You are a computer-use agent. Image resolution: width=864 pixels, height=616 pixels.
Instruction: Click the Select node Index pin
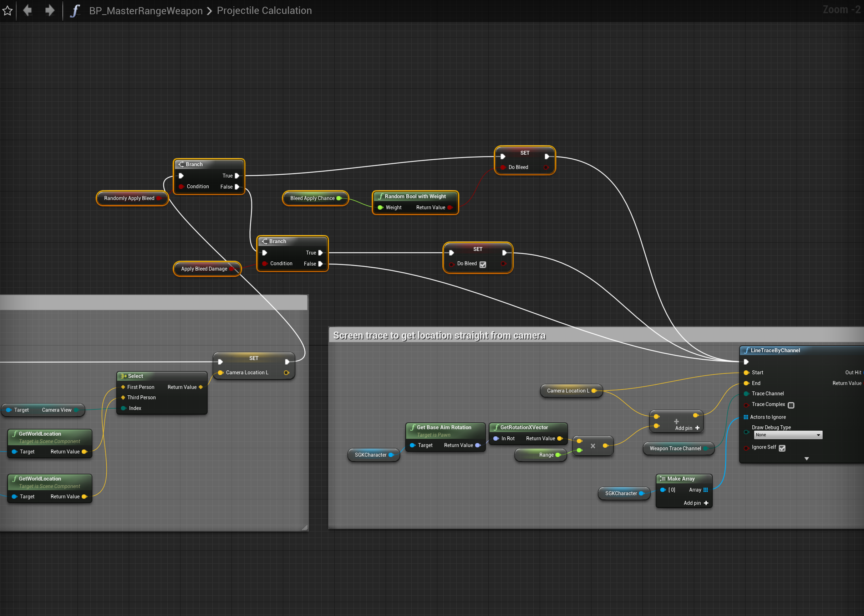pos(124,408)
